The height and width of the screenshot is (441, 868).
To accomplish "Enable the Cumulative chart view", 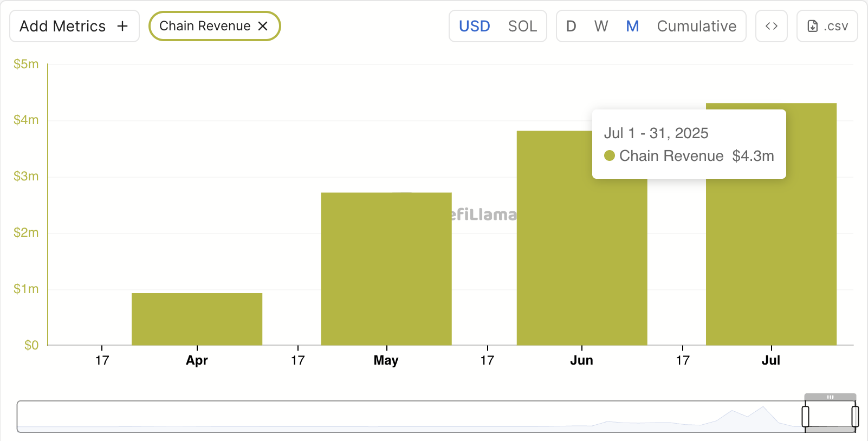I will click(696, 26).
